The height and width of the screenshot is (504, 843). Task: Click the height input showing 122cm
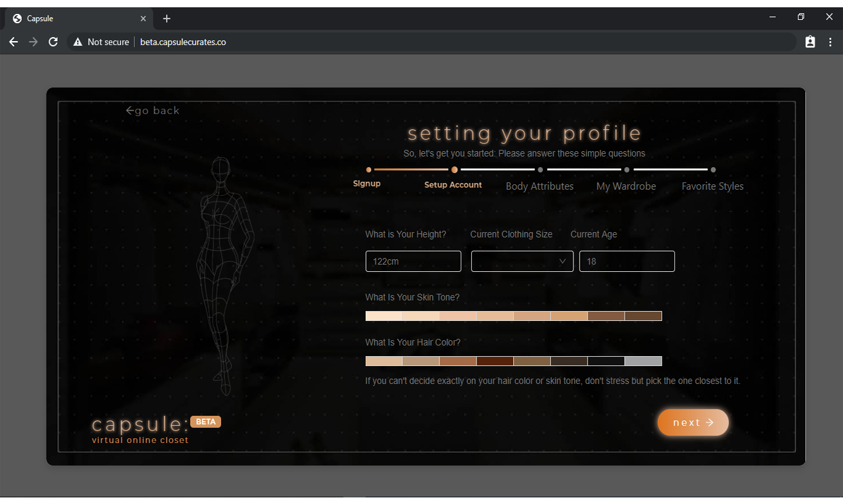413,261
